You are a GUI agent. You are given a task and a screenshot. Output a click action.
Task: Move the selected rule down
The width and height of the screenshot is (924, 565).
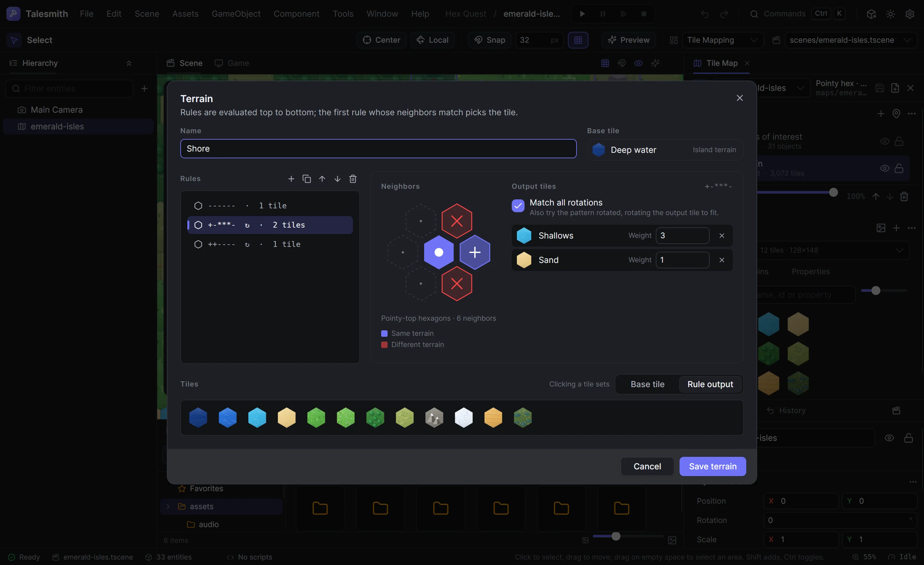[337, 179]
